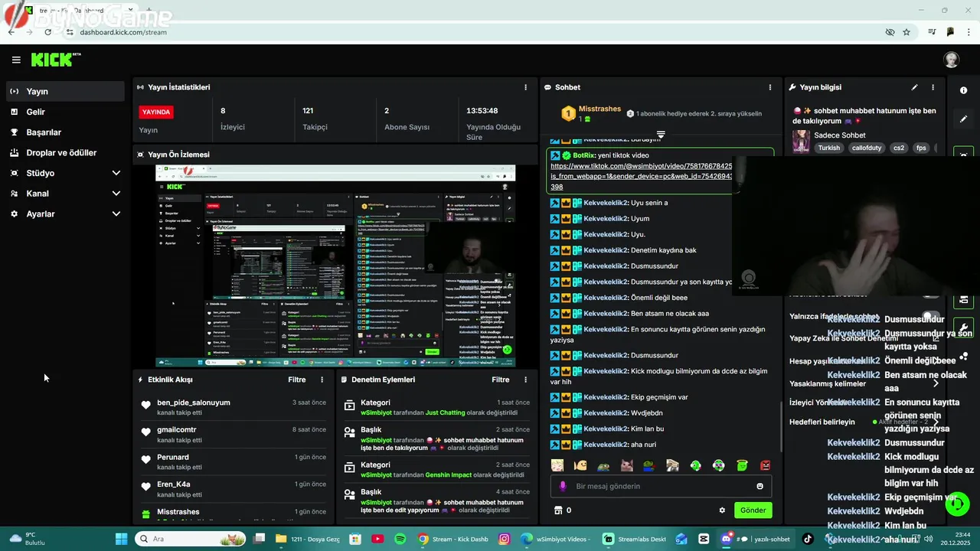Open YouTube from the taskbar
This screenshot has width=980, height=551.
coord(377,539)
